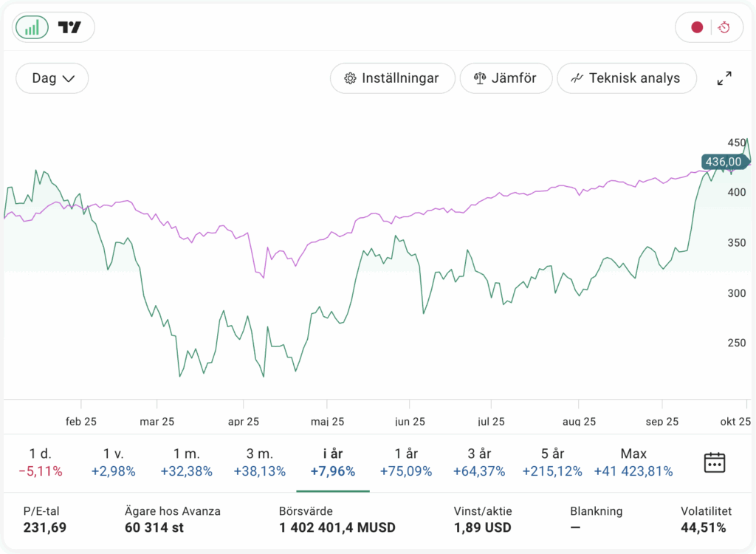
Task: Click the red dot indicator
Action: (x=696, y=28)
